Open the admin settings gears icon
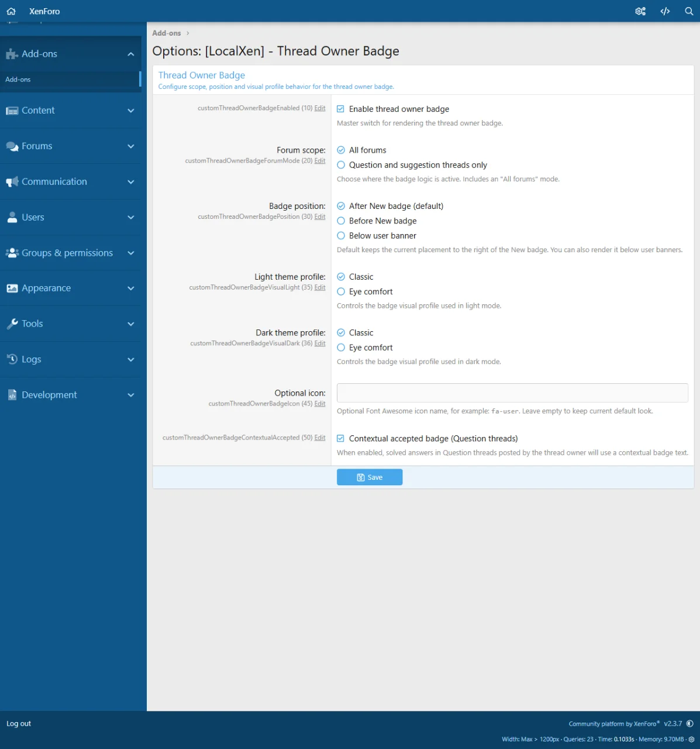Screen dimensions: 700x749 (640, 11)
